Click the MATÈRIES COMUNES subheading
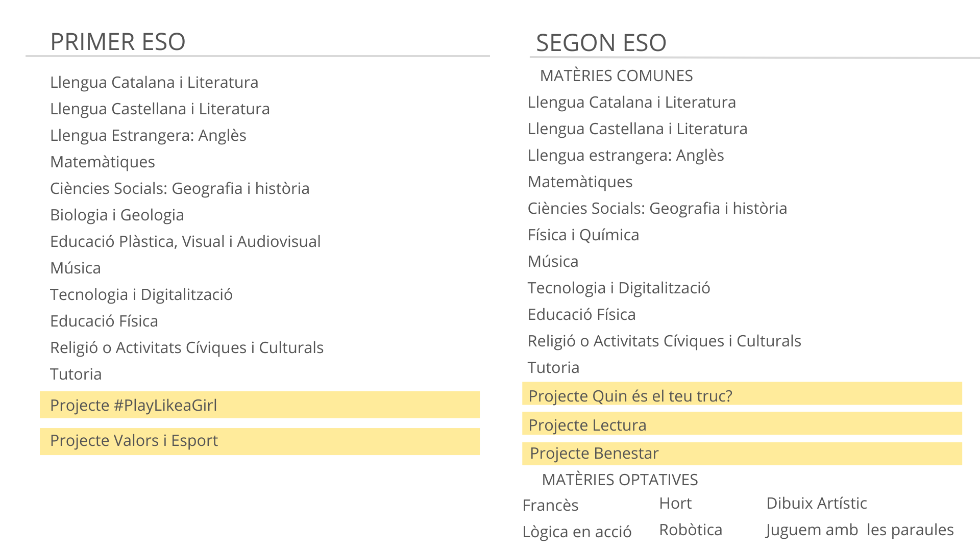 (616, 76)
